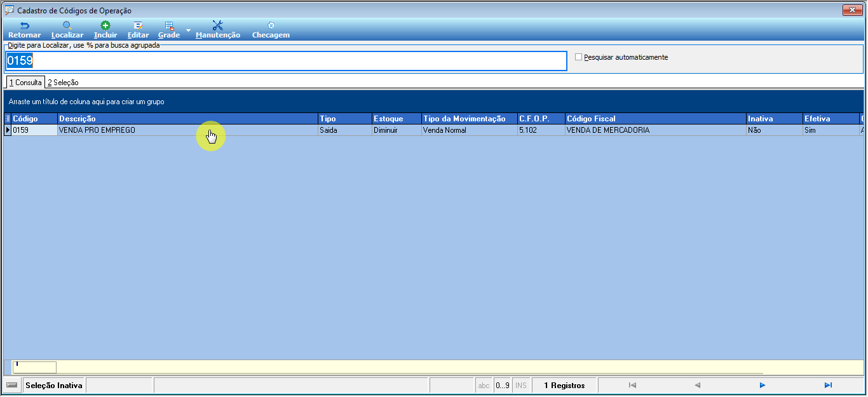Click the Inativa column header

(x=774, y=119)
